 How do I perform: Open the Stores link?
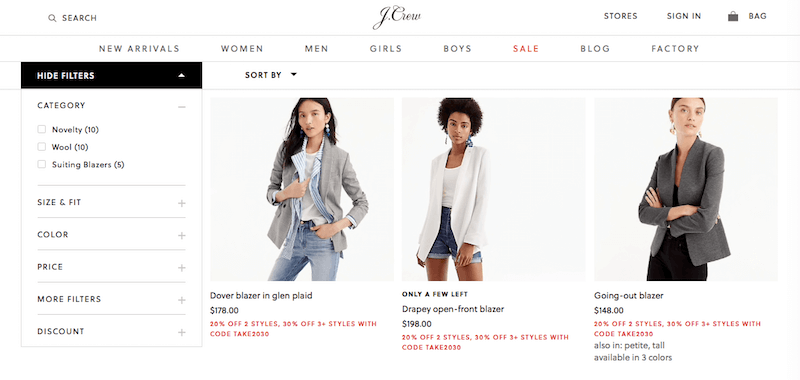tap(620, 16)
